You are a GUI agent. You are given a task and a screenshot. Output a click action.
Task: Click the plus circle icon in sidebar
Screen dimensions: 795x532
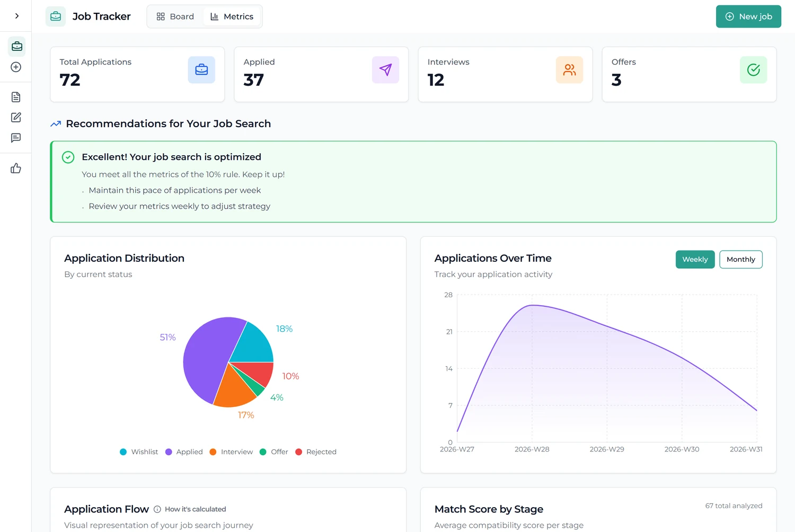tap(16, 67)
